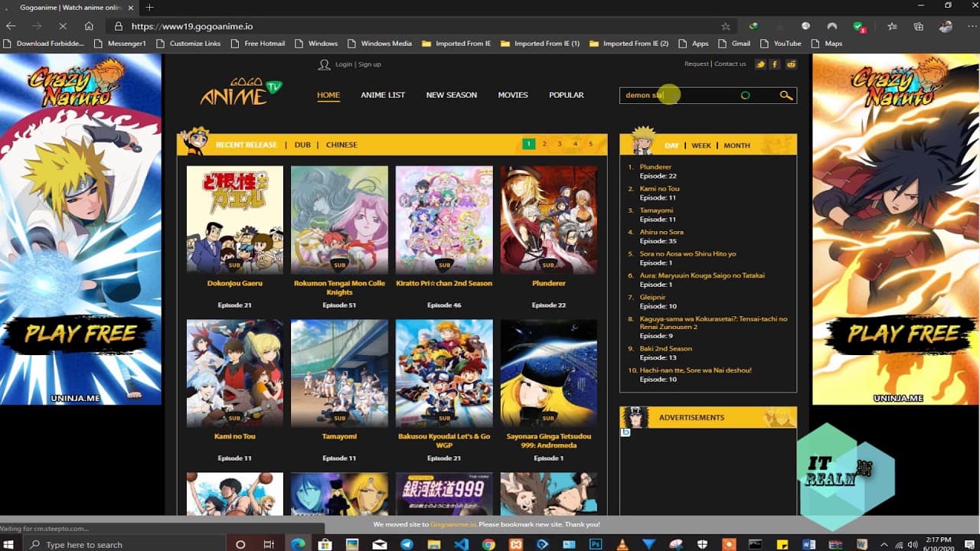Screen dimensions: 980x551
Task: Open Photoshop from the taskbar
Action: coord(595,544)
